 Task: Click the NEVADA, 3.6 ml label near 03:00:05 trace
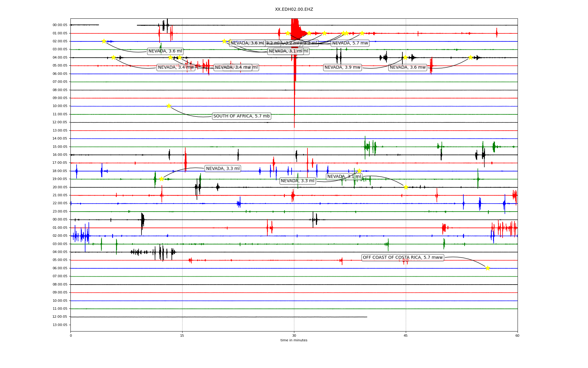click(x=165, y=51)
